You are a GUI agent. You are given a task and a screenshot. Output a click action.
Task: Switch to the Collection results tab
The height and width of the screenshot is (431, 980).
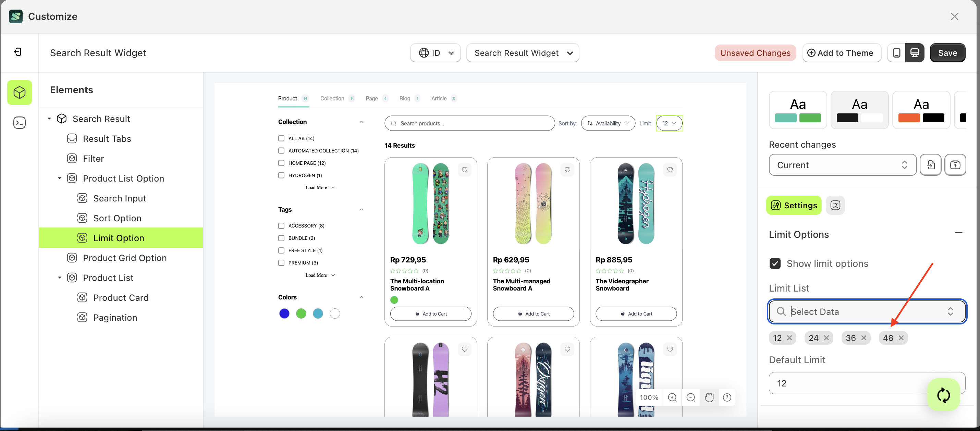(x=332, y=98)
